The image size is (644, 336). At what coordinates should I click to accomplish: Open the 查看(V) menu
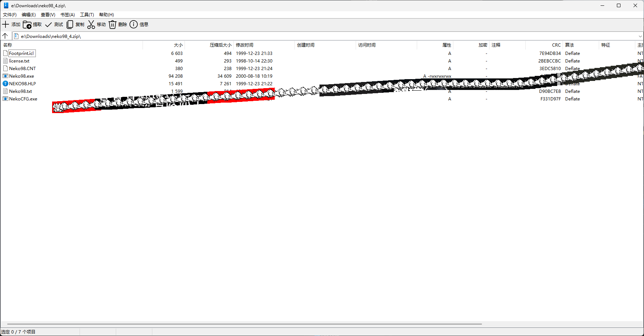coord(48,15)
